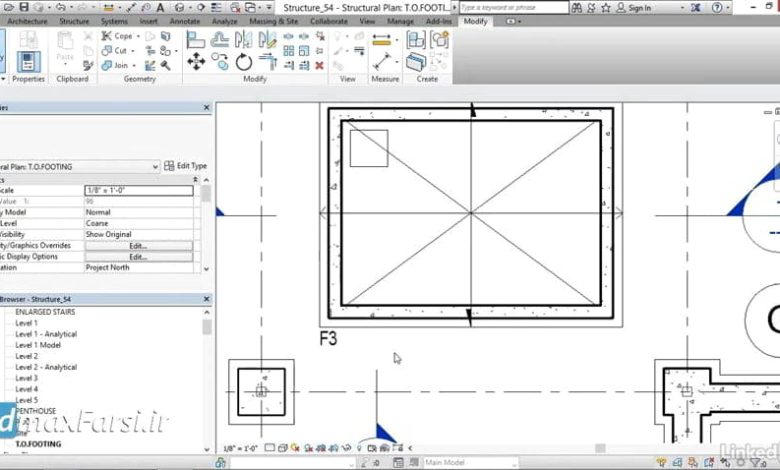Viewport: 780px width, 470px height.
Task: Click Save icon in quick access toolbar
Action: click(x=23, y=7)
